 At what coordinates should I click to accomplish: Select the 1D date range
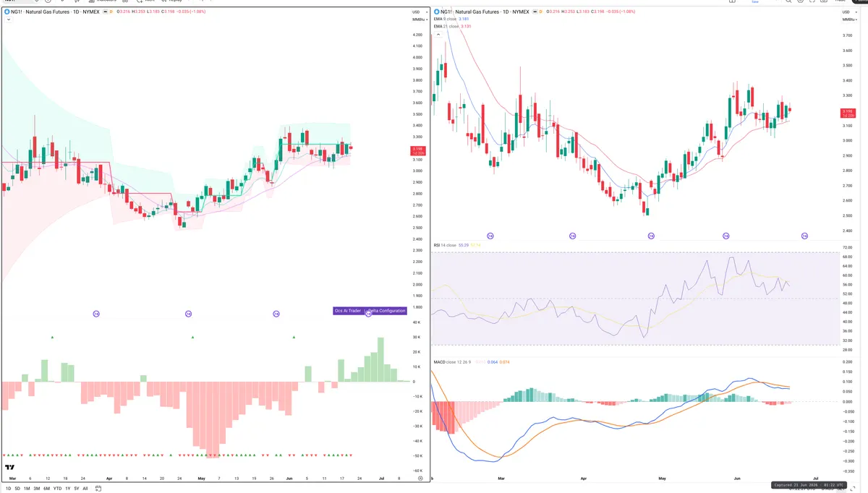9,489
